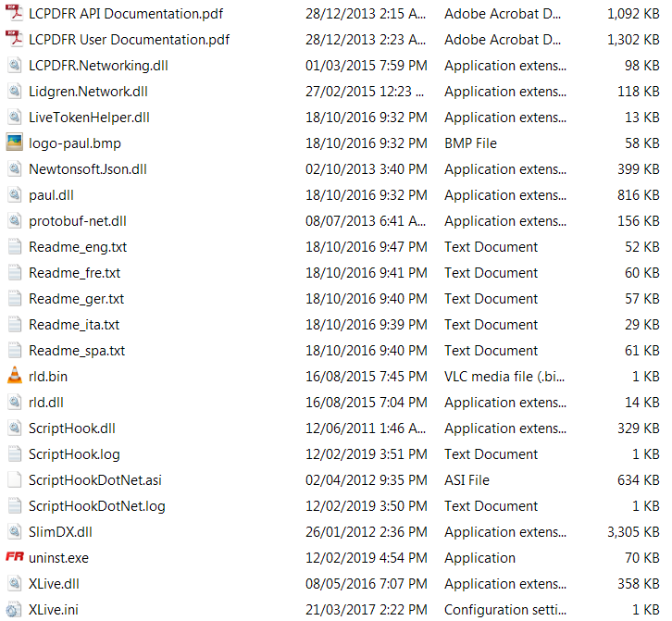The height and width of the screenshot is (621, 672).
Task: Click the text file icon of ScriptHookDotNet.log
Action: [x=14, y=505]
